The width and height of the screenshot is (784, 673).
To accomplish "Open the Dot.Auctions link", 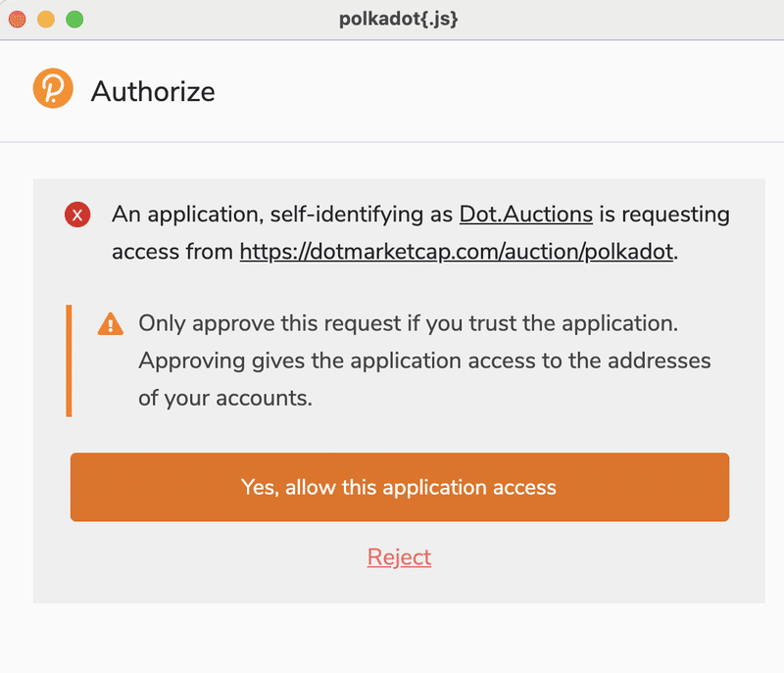I will pos(526,215).
